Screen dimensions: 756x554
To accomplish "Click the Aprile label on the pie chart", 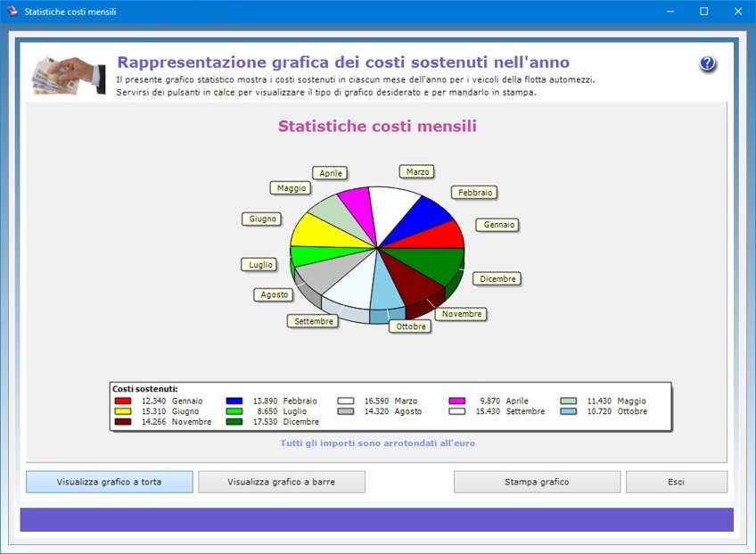I will pyautogui.click(x=330, y=173).
